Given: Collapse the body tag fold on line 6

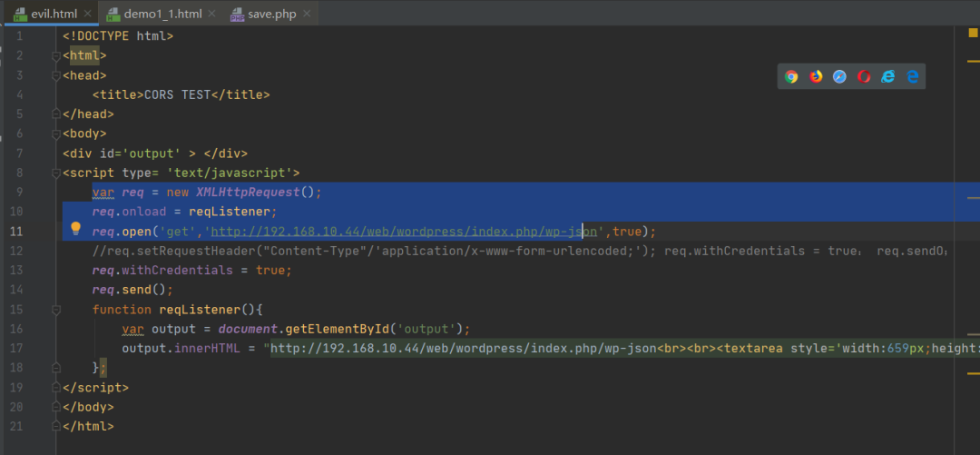Looking at the screenshot, I should (56, 134).
